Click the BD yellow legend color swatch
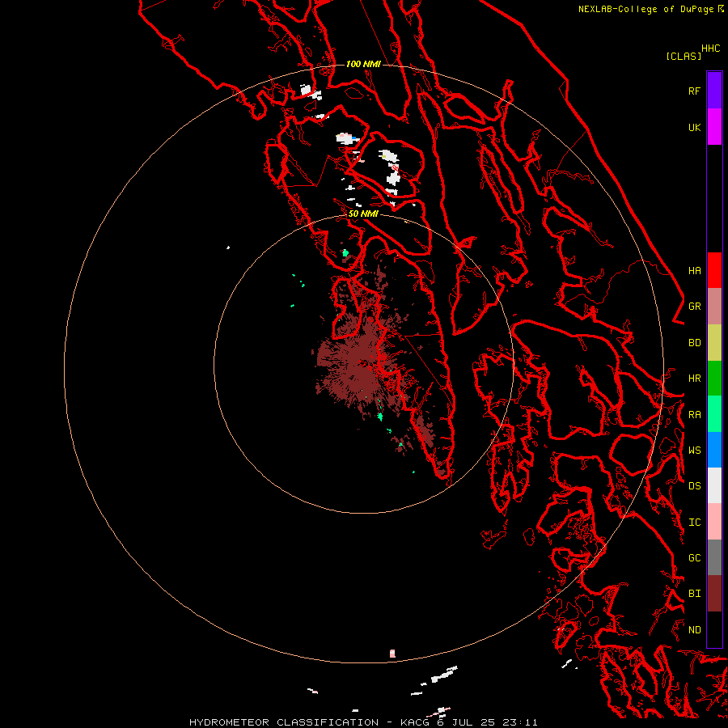Screen dimensions: 728x728 (714, 343)
